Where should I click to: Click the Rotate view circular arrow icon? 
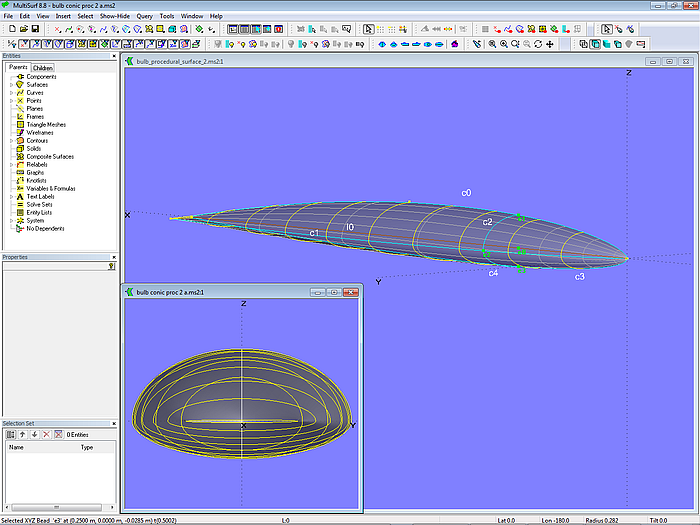pos(538,44)
